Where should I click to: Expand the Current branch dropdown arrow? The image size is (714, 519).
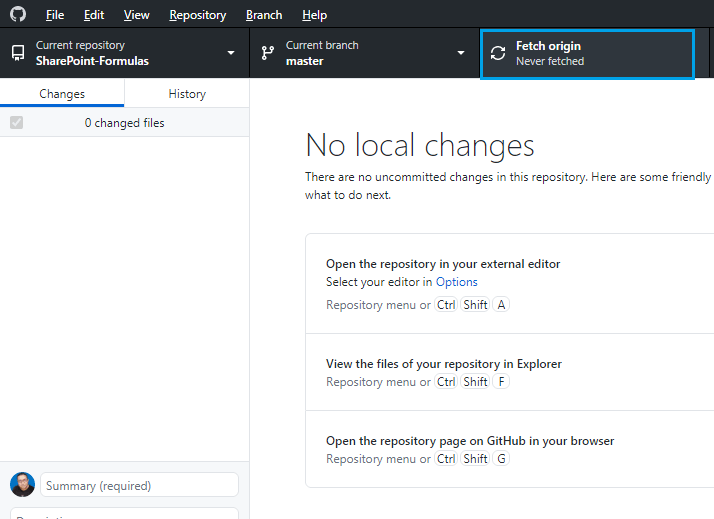[461, 53]
